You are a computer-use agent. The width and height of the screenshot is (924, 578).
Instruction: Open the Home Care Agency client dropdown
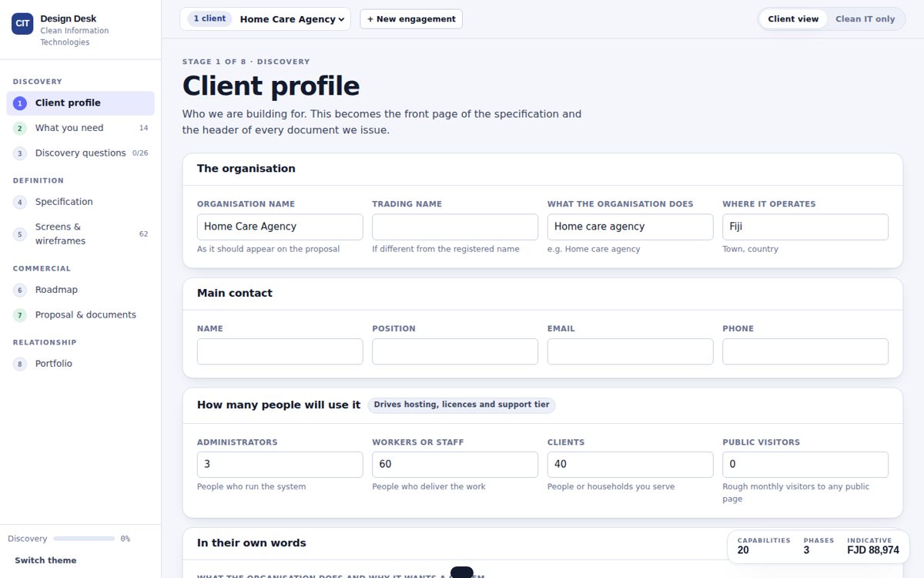coord(292,19)
